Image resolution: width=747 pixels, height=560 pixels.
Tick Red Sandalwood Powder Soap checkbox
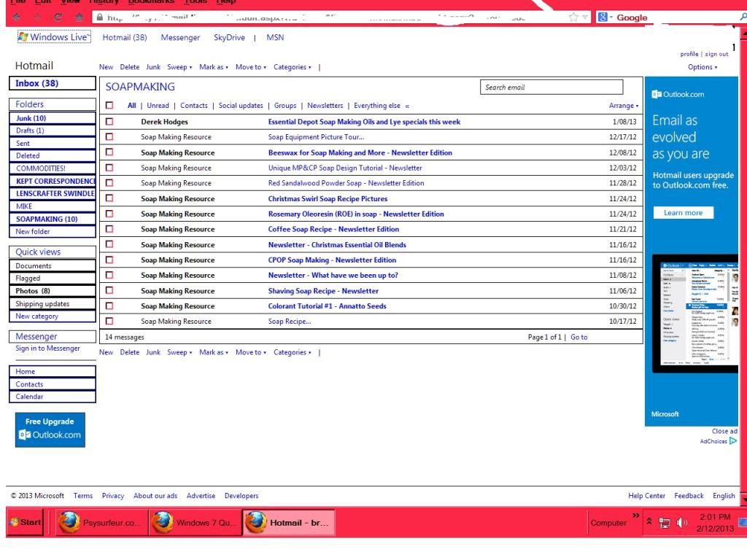tap(109, 183)
